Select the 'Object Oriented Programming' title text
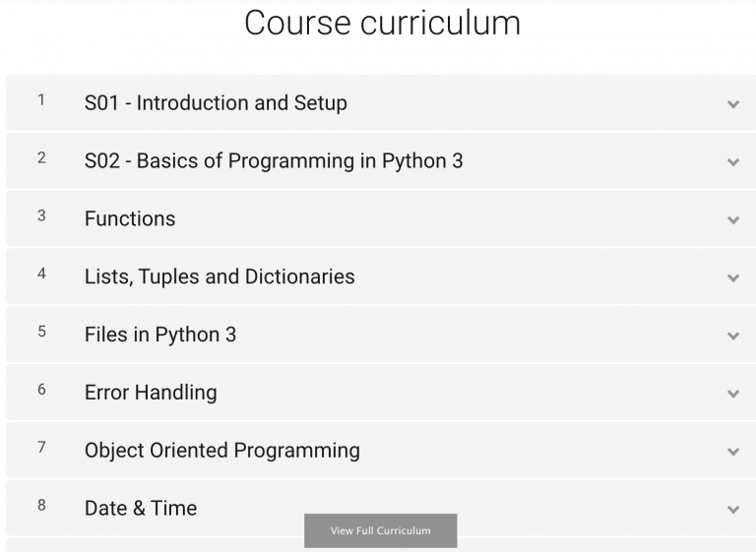This screenshot has height=552, width=756. [222, 451]
